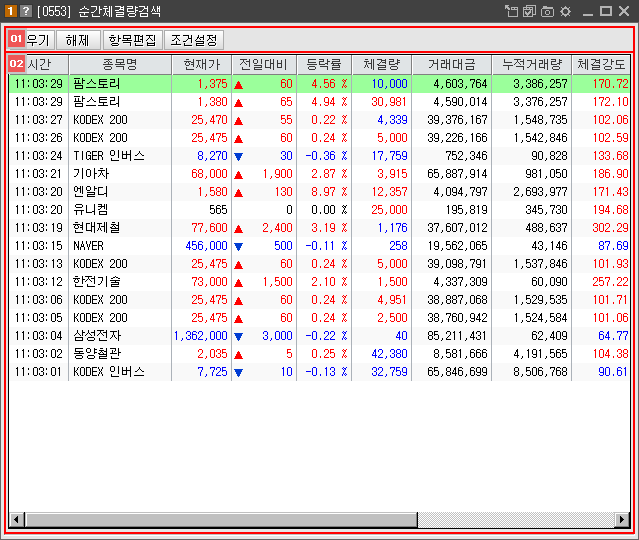Click 기아차 price 68,000
Image resolution: width=639 pixels, height=540 pixels.
[x=209, y=174]
